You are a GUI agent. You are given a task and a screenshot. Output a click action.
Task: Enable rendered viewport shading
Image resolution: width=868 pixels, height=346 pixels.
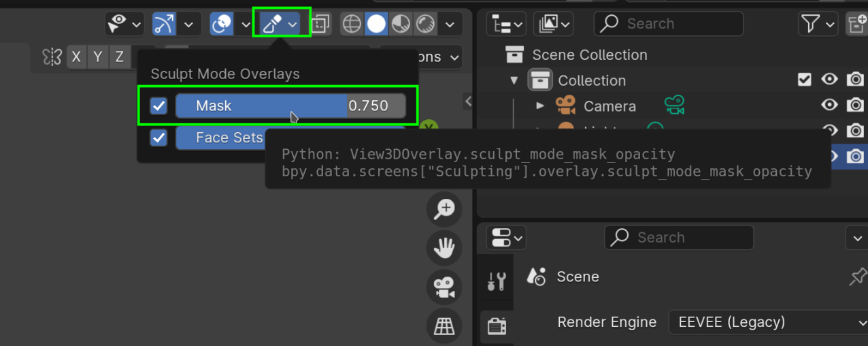[426, 25]
